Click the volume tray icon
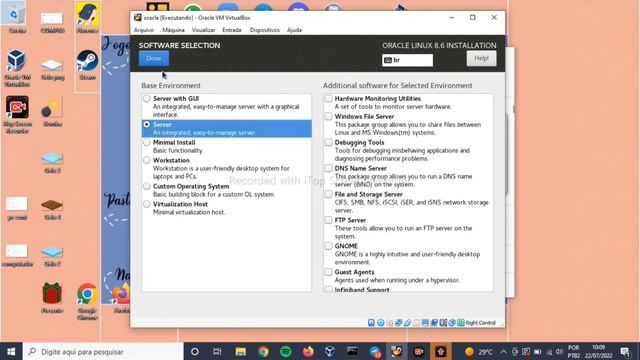640x360 pixels. pos(559,351)
